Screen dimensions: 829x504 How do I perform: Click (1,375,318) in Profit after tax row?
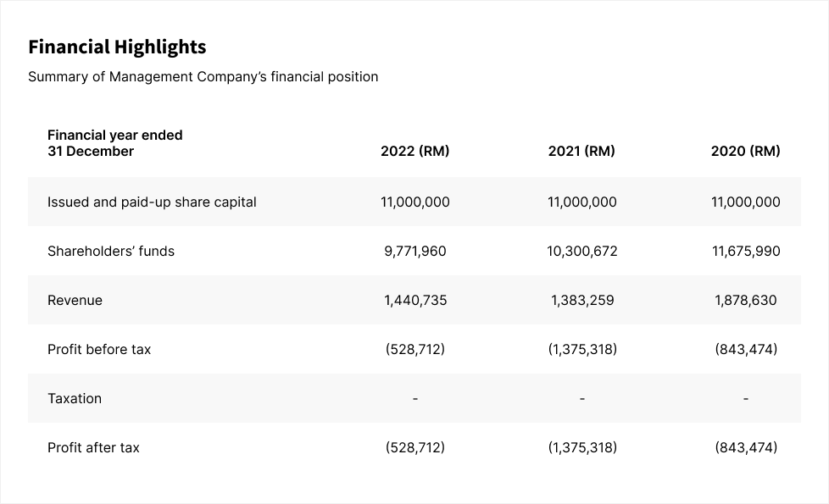(x=582, y=448)
